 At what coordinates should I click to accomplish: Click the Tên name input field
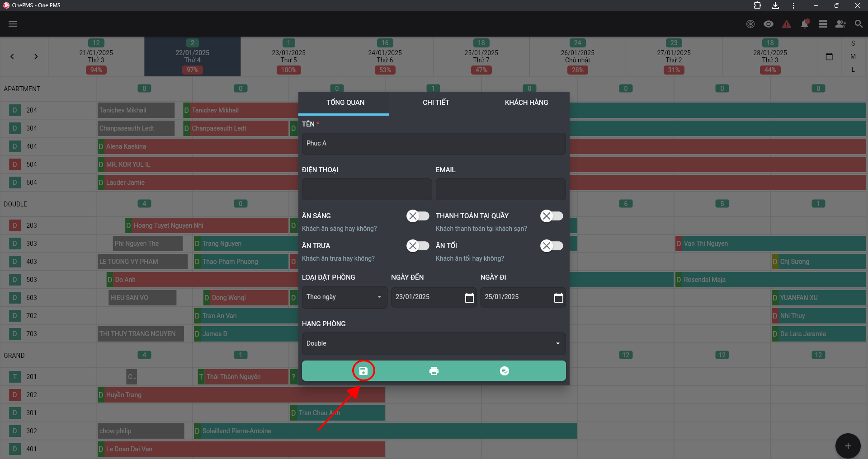point(434,144)
